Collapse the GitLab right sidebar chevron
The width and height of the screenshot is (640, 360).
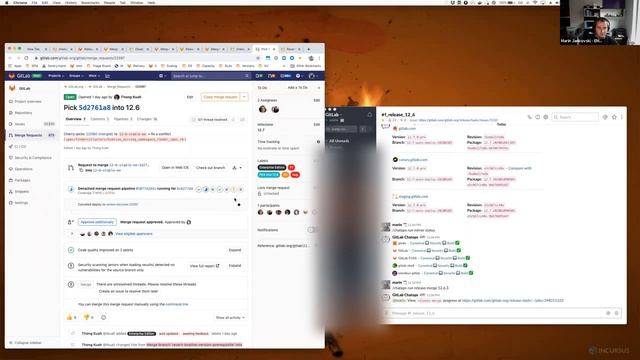pyautogui.click(x=319, y=88)
